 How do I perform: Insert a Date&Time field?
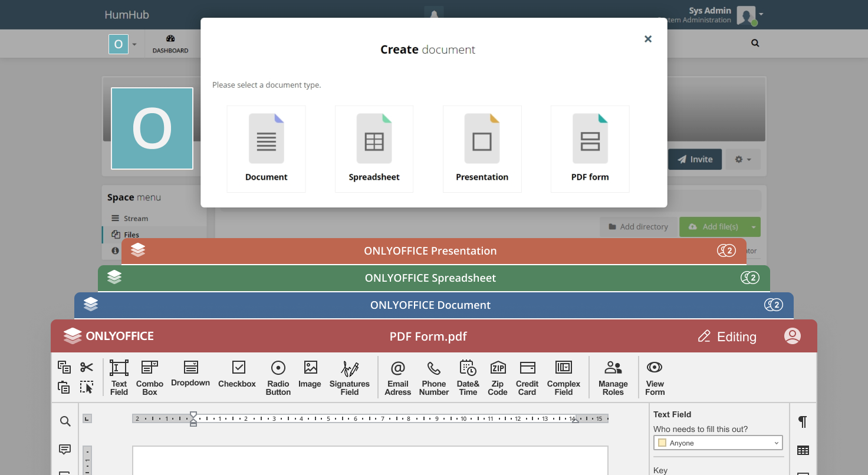[468, 378]
